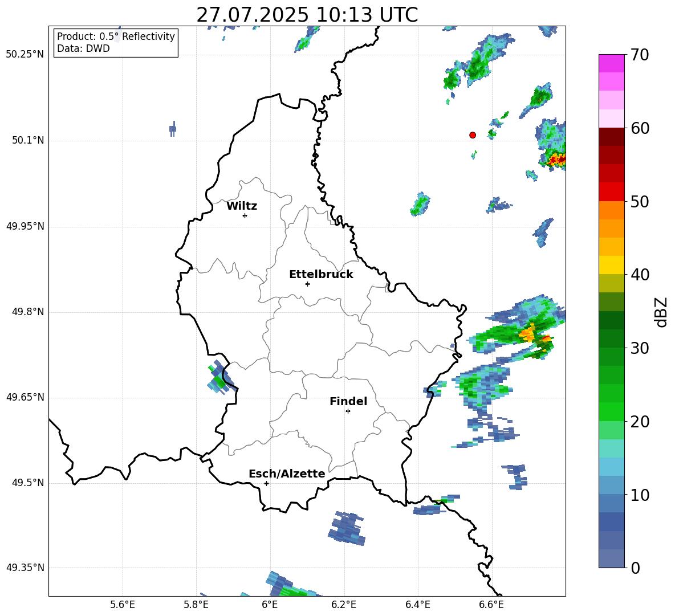
Task: Click the 30 tick on colorbar
Action: [x=640, y=348]
